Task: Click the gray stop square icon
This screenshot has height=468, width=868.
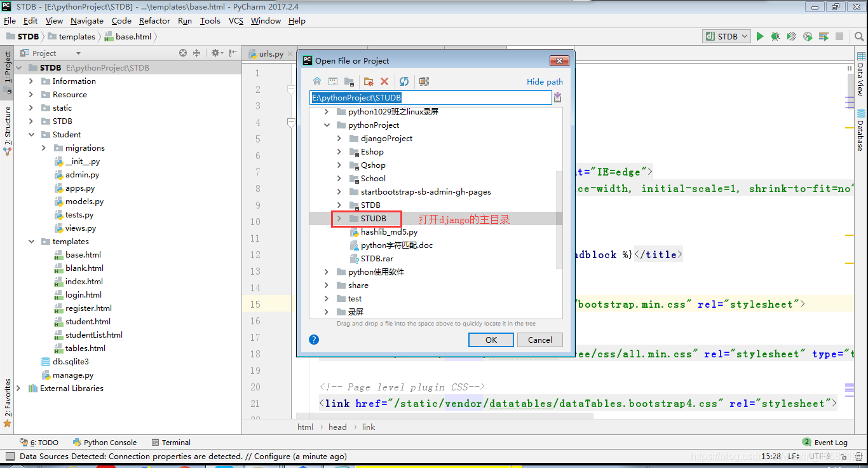Action: tap(839, 37)
